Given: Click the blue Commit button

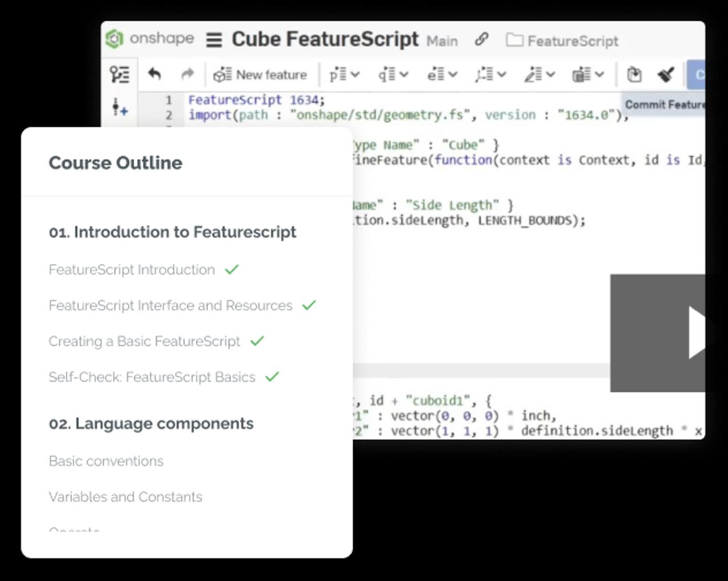Looking at the screenshot, I should tap(697, 75).
